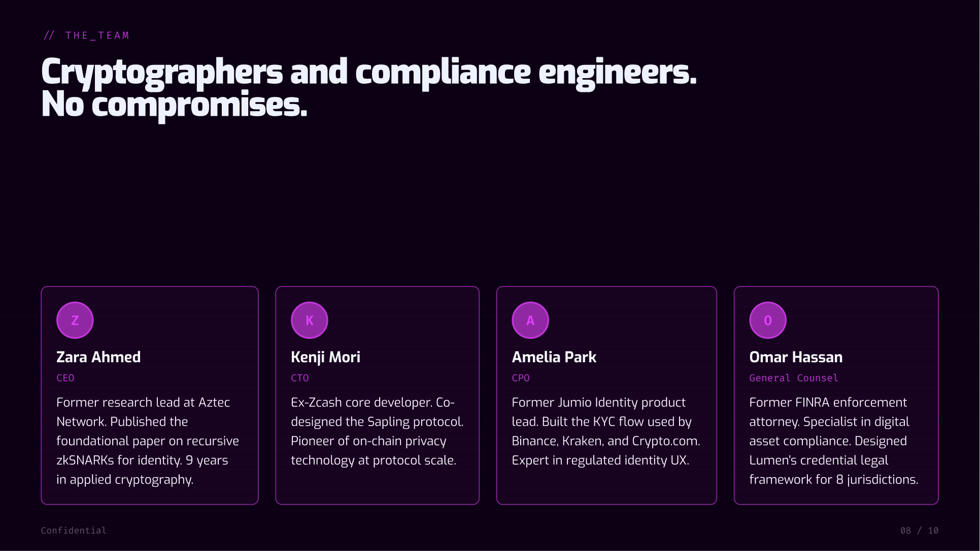Select the Zara Ahmed name heading

point(98,357)
